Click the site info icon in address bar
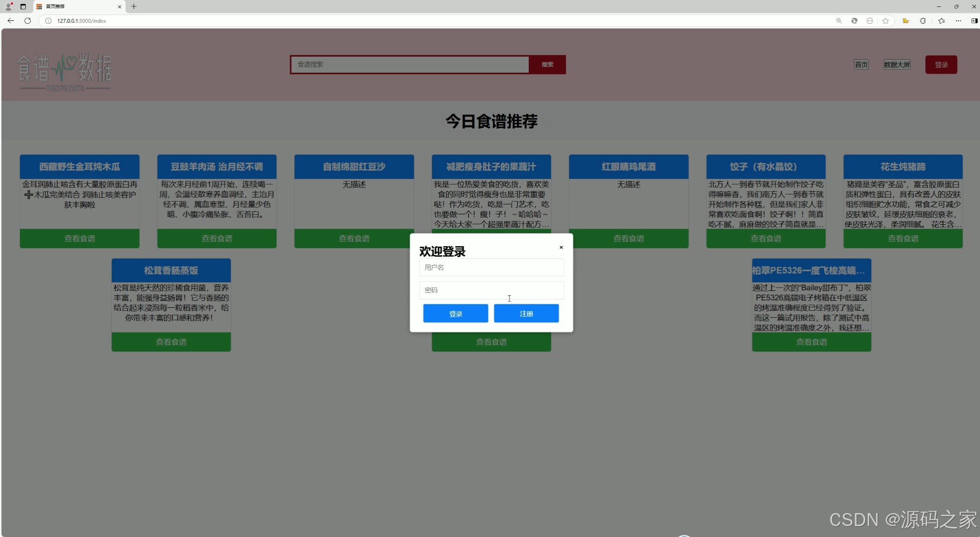The height and width of the screenshot is (537, 980). tap(48, 21)
